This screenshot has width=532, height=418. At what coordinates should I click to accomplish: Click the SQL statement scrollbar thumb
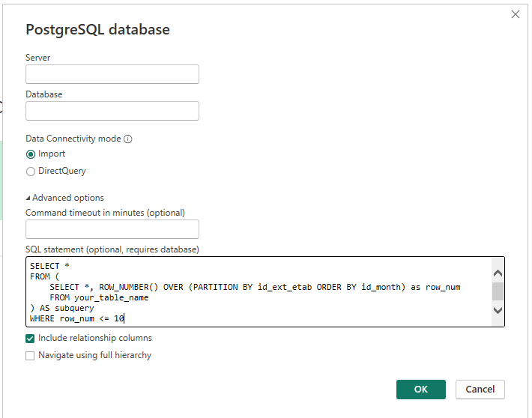pos(498,291)
